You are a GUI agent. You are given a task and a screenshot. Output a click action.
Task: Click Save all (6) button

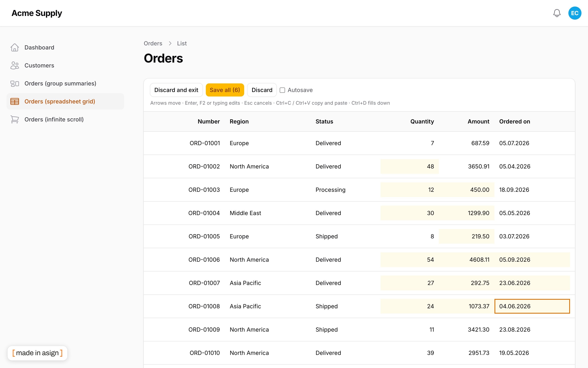click(x=225, y=90)
